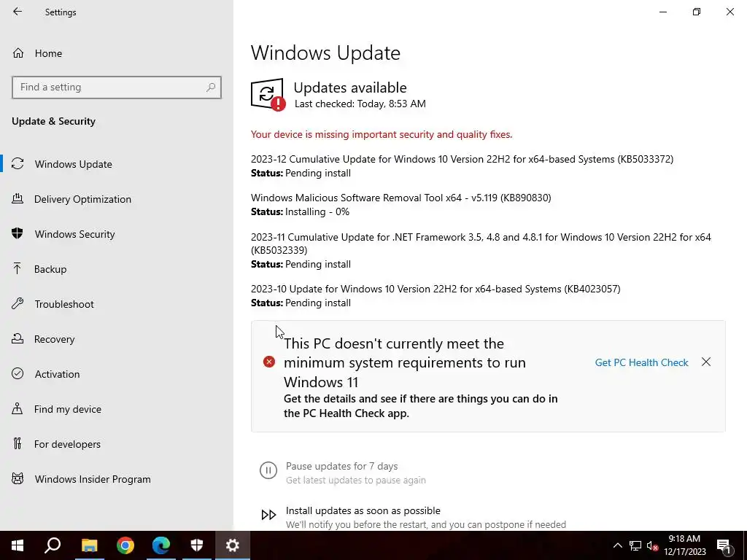The width and height of the screenshot is (747, 560).
Task: Open Windows Security shield on taskbar
Action: (x=197, y=545)
